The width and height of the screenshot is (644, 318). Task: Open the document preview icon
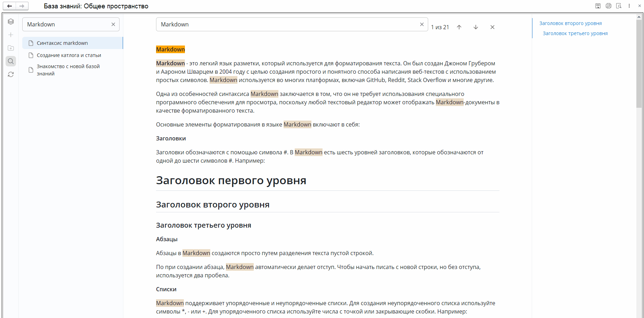pos(619,6)
